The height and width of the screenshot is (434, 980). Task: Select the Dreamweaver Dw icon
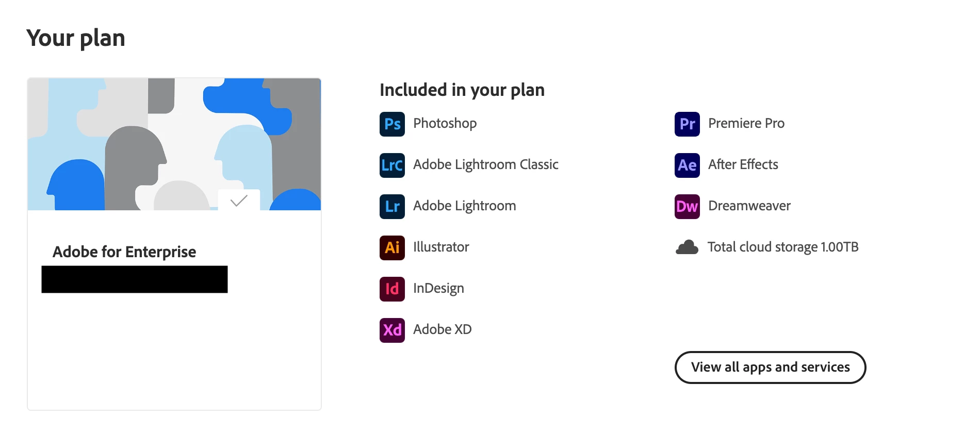pyautogui.click(x=687, y=207)
